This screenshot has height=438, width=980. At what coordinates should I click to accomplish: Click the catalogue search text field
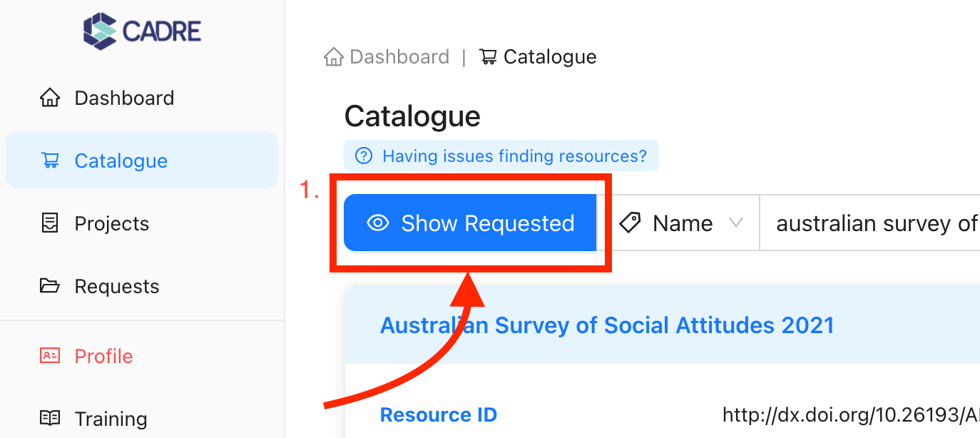pos(870,223)
